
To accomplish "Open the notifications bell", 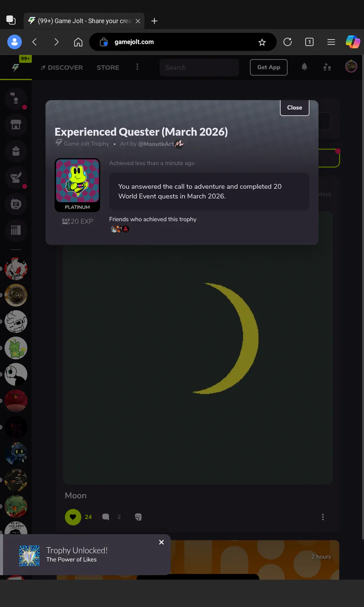I will [x=304, y=67].
